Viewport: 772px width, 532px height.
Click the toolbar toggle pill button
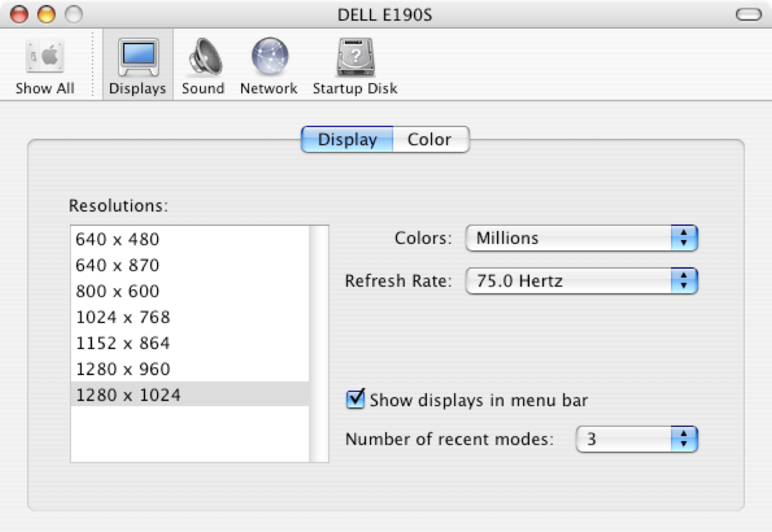(x=748, y=14)
